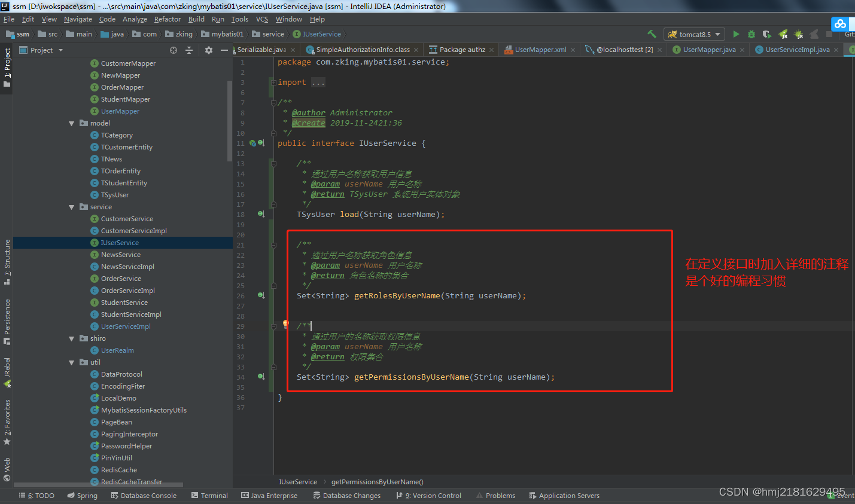Click the lightbulb intention icon at line 29
The image size is (855, 504).
click(x=286, y=324)
